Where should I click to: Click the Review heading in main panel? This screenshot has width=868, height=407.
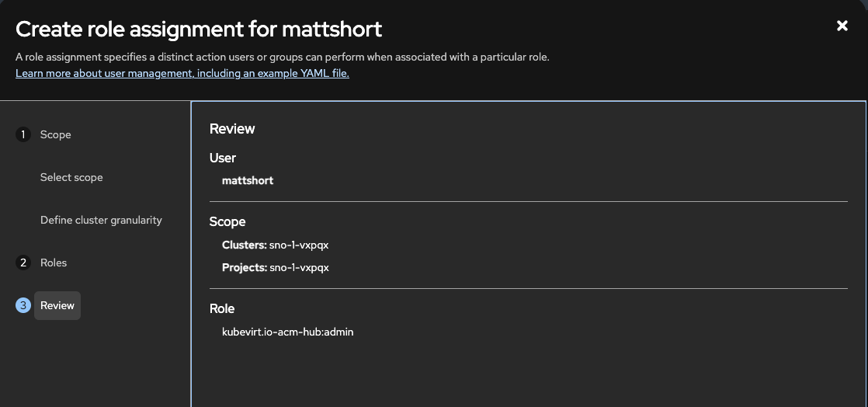click(x=232, y=128)
